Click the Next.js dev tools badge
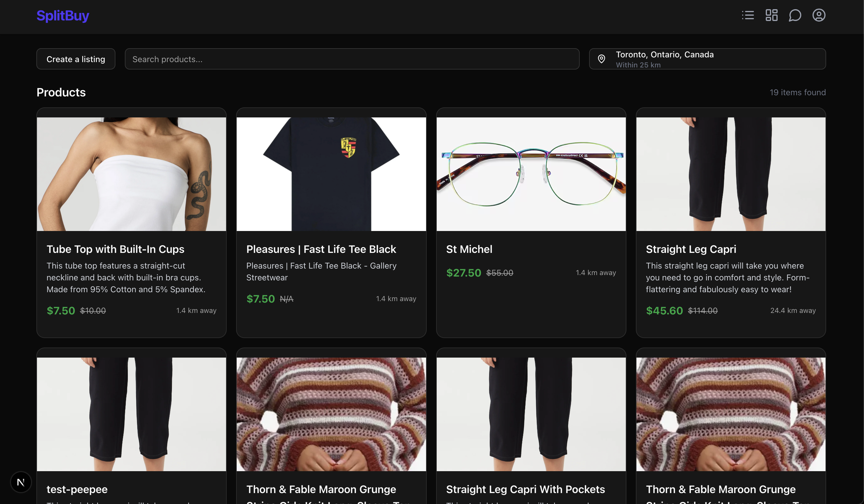The width and height of the screenshot is (864, 504). 21,482
